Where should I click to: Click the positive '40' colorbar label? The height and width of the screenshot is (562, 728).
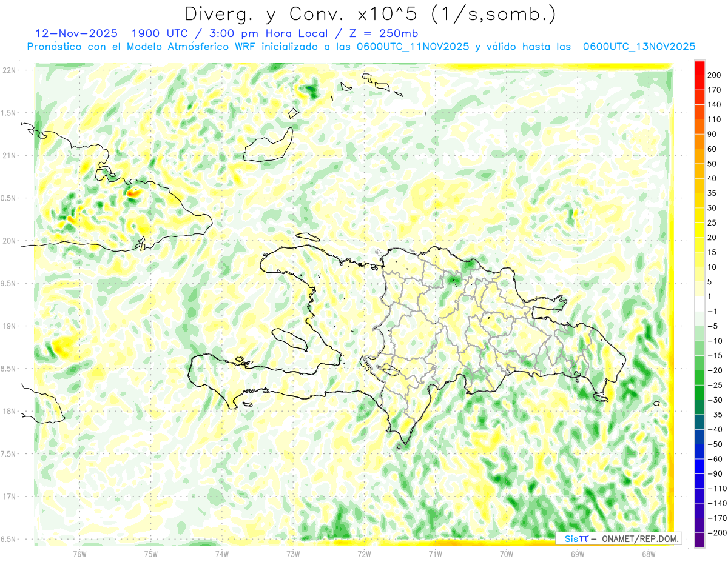click(712, 178)
